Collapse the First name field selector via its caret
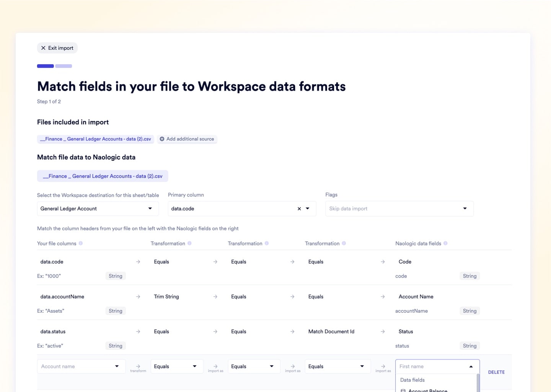The image size is (551, 392). [471, 366]
